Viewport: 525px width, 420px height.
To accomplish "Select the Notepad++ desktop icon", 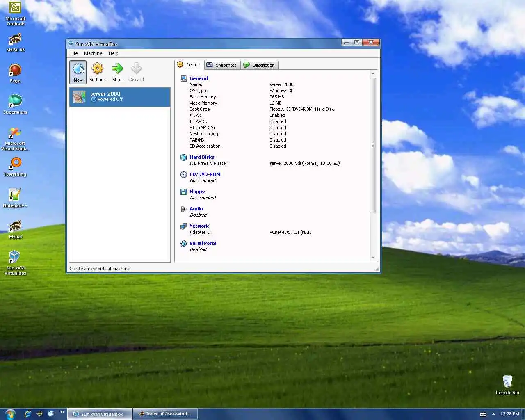I will pyautogui.click(x=15, y=198).
